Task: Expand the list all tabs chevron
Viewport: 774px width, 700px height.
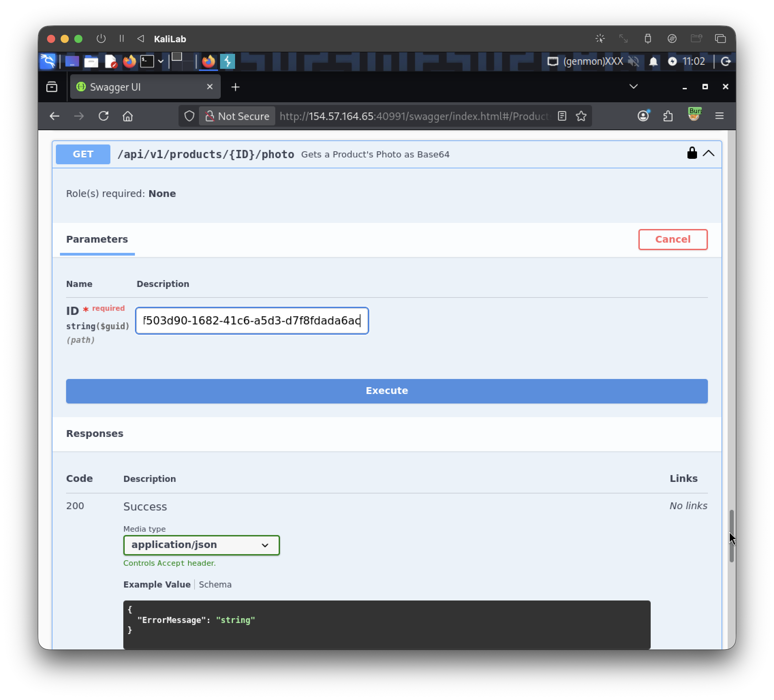Action: 634,87
